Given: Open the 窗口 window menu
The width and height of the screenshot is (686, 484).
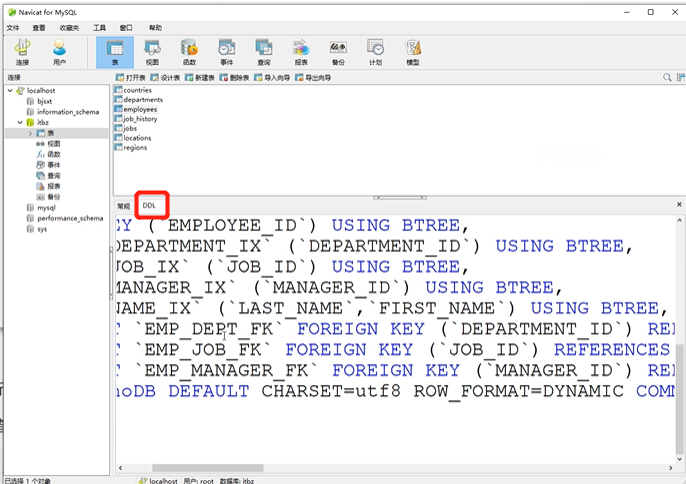Looking at the screenshot, I should [126, 28].
